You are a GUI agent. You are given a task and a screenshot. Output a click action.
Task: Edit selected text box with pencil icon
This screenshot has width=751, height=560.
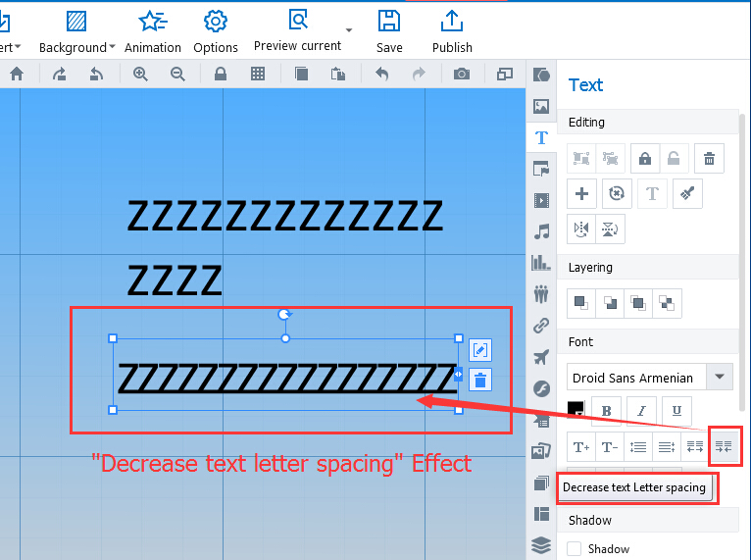[480, 350]
